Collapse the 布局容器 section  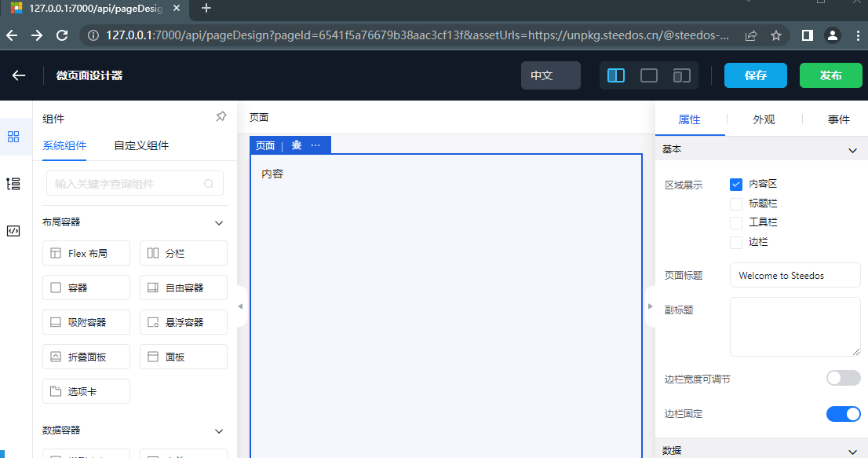tap(219, 223)
